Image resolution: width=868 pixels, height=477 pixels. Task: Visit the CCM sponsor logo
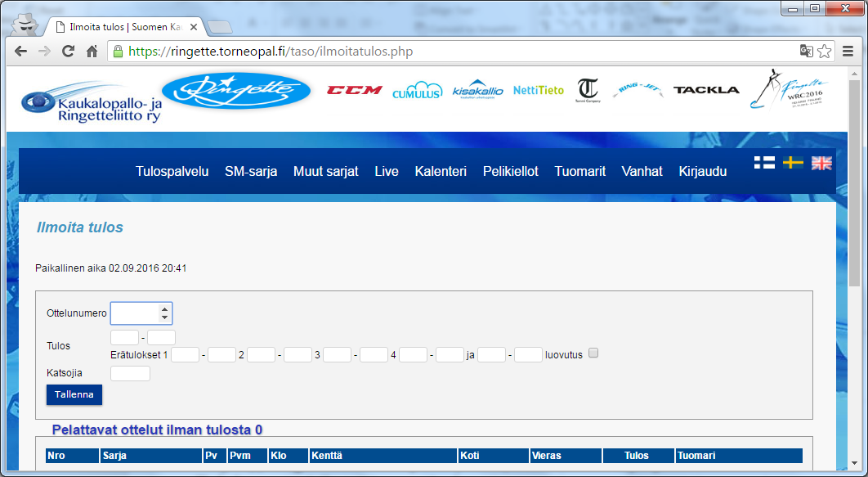(x=354, y=90)
